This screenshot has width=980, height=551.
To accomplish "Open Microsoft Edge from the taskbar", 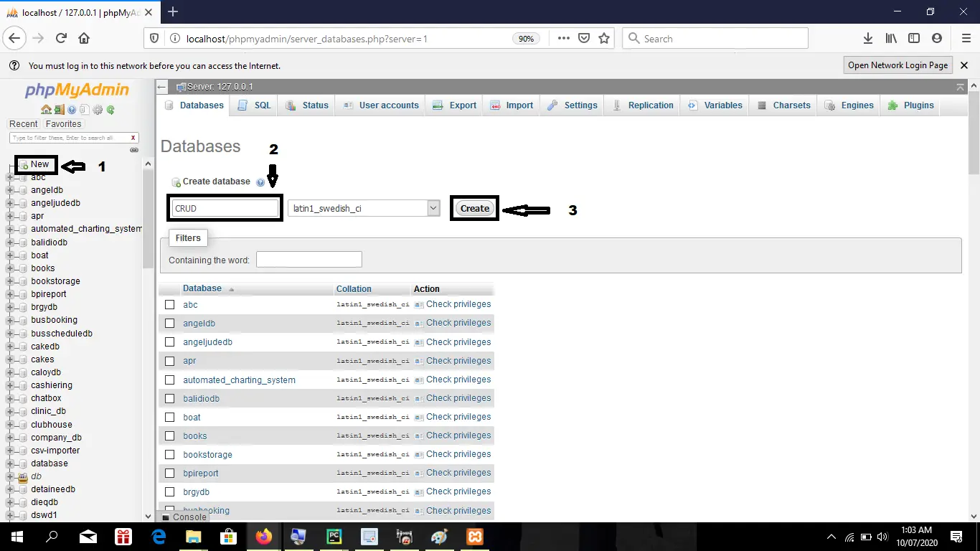I will point(159,536).
